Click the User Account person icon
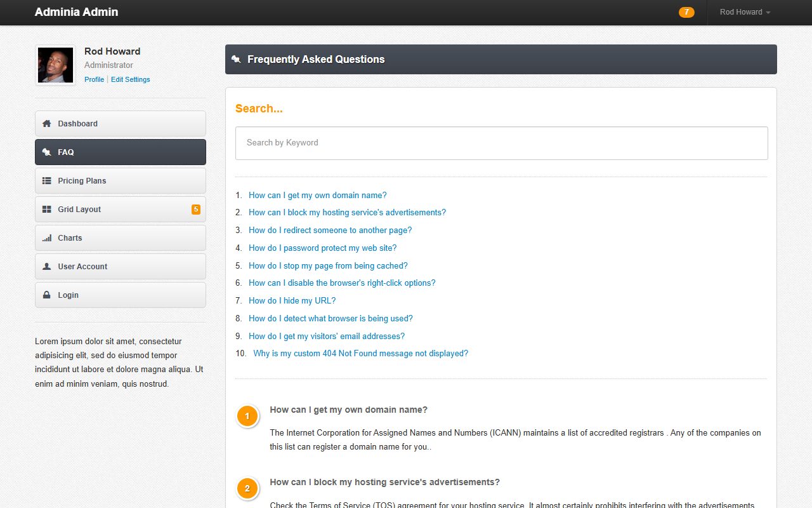The width and height of the screenshot is (812, 508). (x=46, y=267)
